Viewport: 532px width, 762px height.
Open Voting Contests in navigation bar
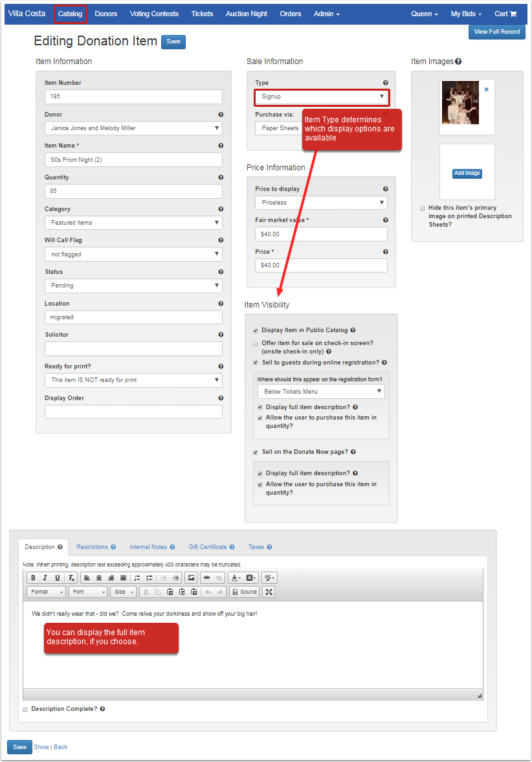(154, 14)
